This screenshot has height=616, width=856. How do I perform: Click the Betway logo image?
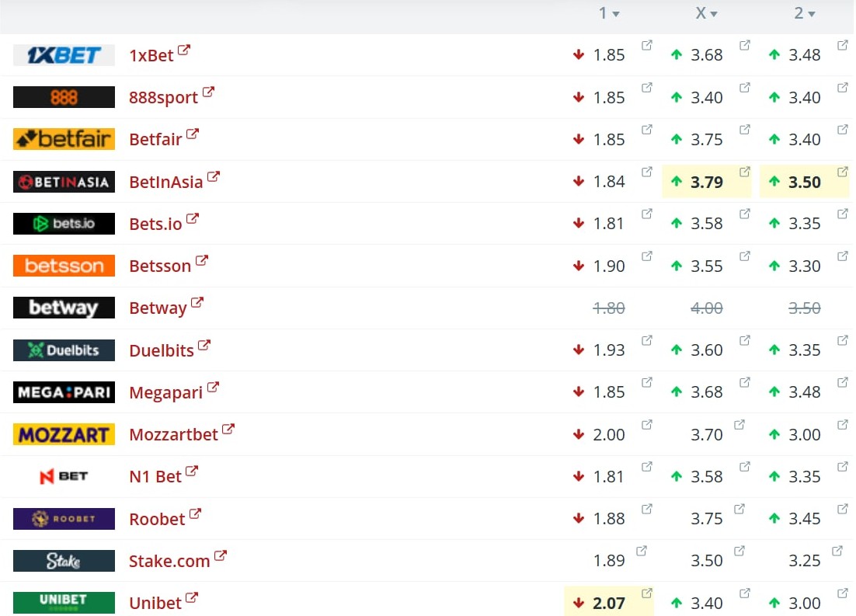click(64, 308)
